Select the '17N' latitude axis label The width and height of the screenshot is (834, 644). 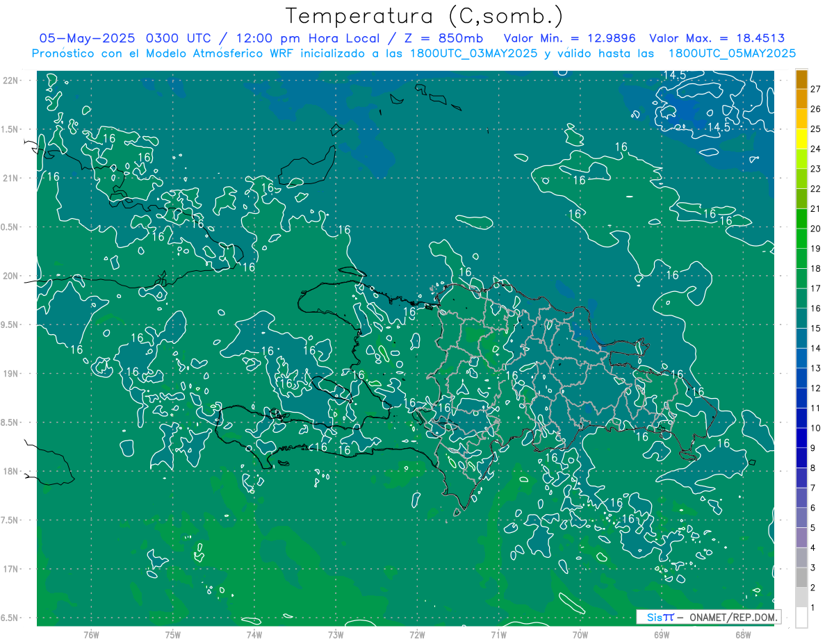click(x=11, y=569)
